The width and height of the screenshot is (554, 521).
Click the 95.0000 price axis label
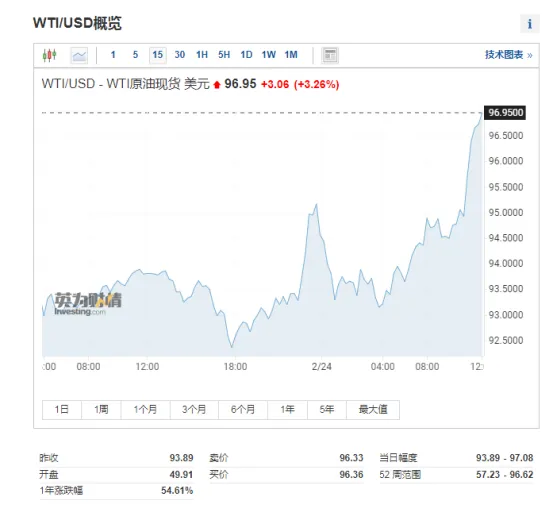point(506,213)
